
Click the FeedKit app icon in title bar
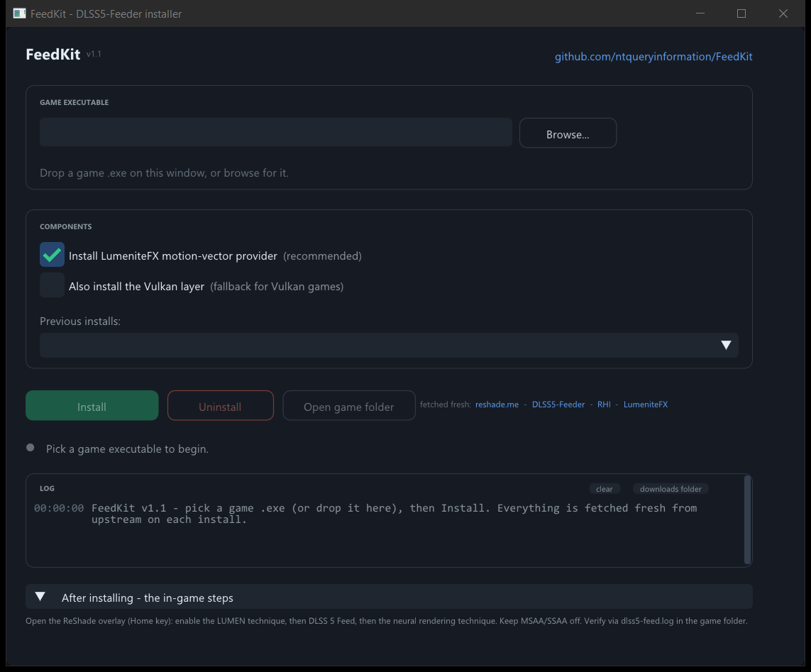click(20, 13)
